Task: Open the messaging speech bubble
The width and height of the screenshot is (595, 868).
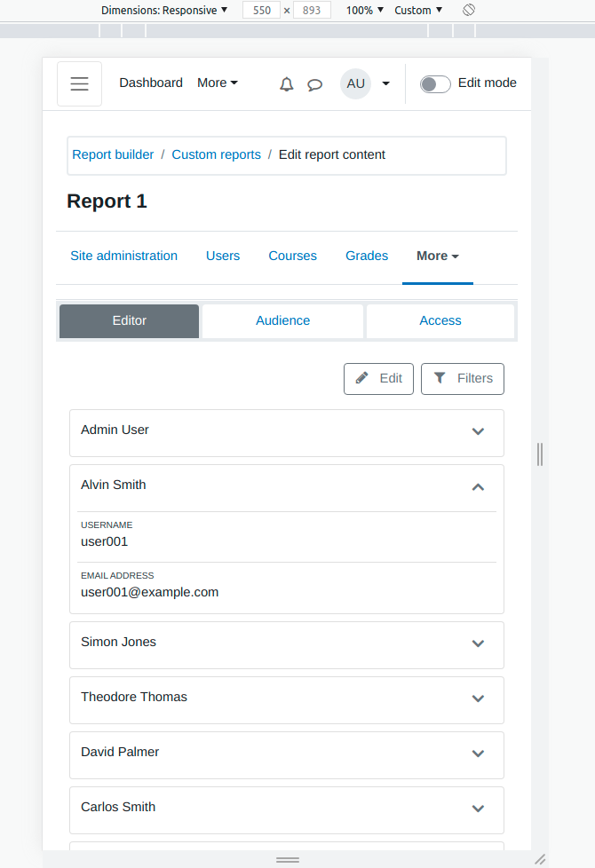Action: (314, 84)
